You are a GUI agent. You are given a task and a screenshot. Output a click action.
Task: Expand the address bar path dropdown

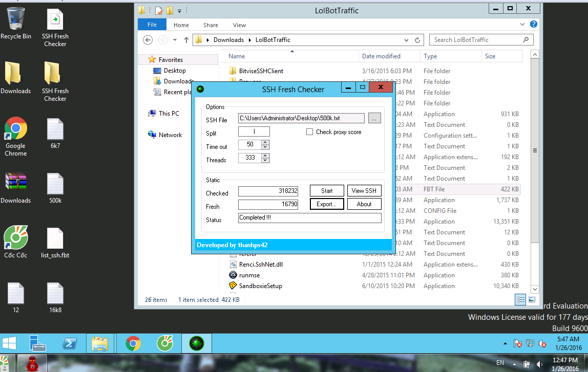click(406, 40)
